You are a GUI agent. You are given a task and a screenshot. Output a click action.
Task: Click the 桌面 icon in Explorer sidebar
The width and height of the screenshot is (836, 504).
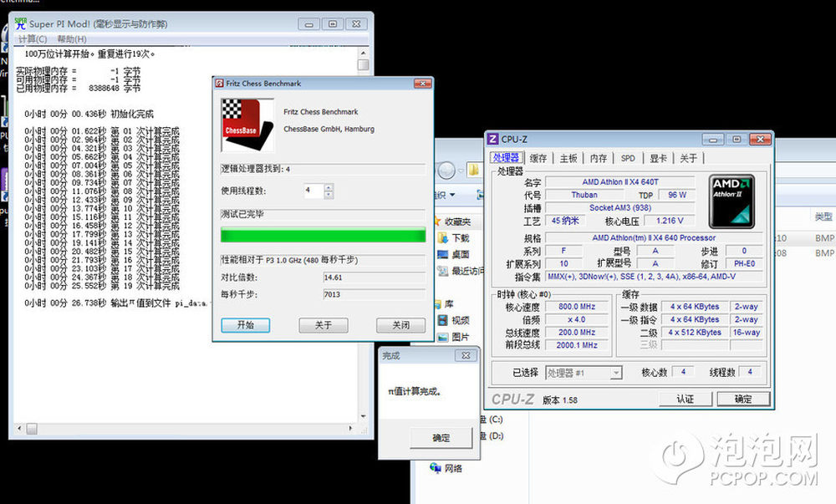[442, 254]
